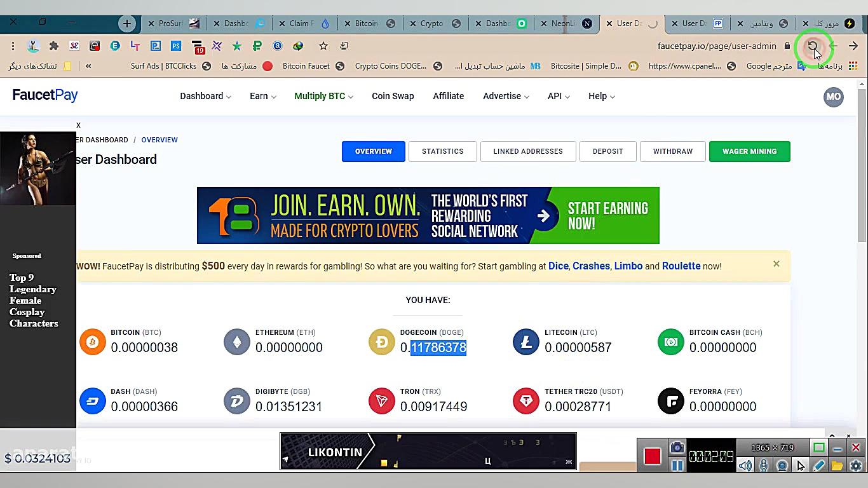
Task: Pause the screen recording
Action: click(x=677, y=465)
